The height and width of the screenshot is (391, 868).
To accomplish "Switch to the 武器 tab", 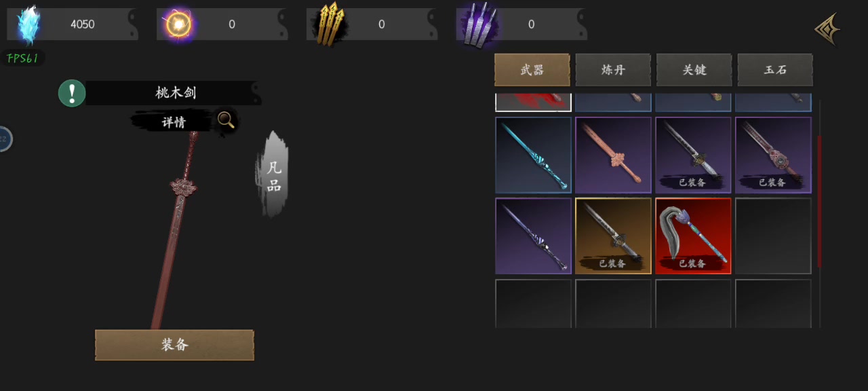I will [x=532, y=70].
